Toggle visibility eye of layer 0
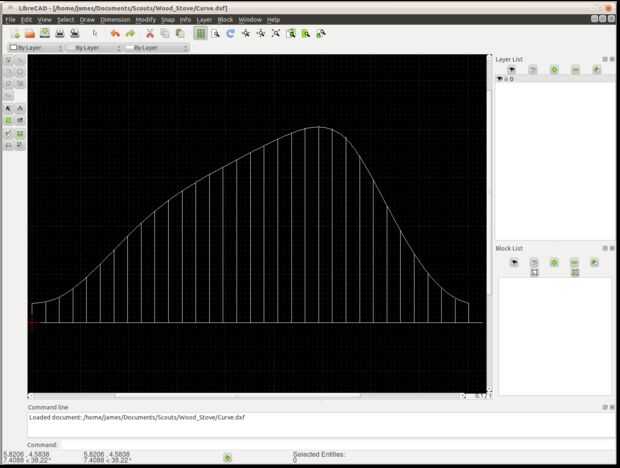The width and height of the screenshot is (620, 468). pos(499,79)
